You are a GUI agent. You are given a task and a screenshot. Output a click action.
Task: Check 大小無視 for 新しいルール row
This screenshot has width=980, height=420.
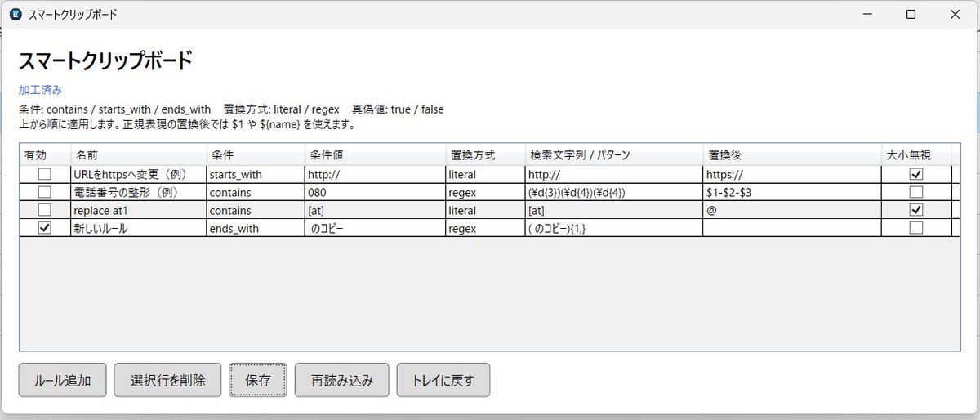tap(916, 228)
